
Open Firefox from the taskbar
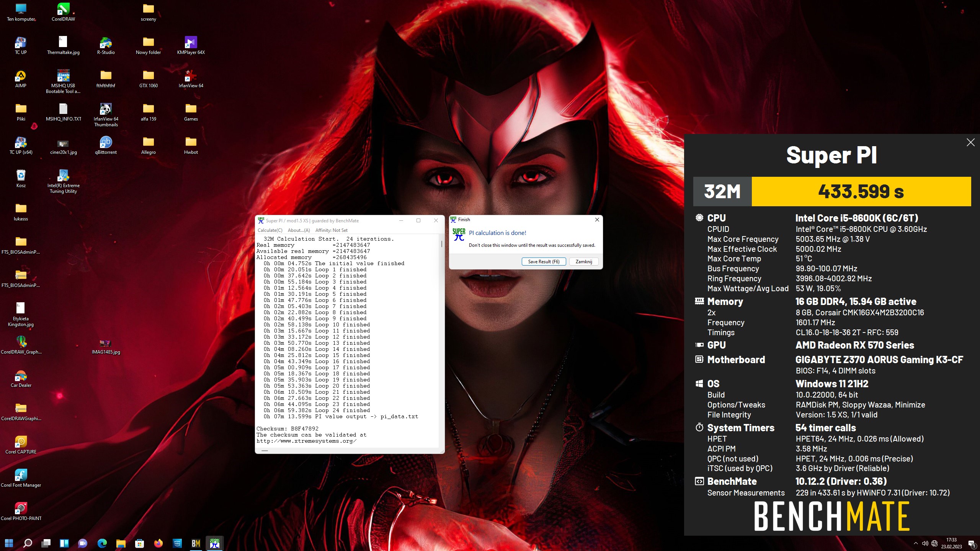pos(158,543)
